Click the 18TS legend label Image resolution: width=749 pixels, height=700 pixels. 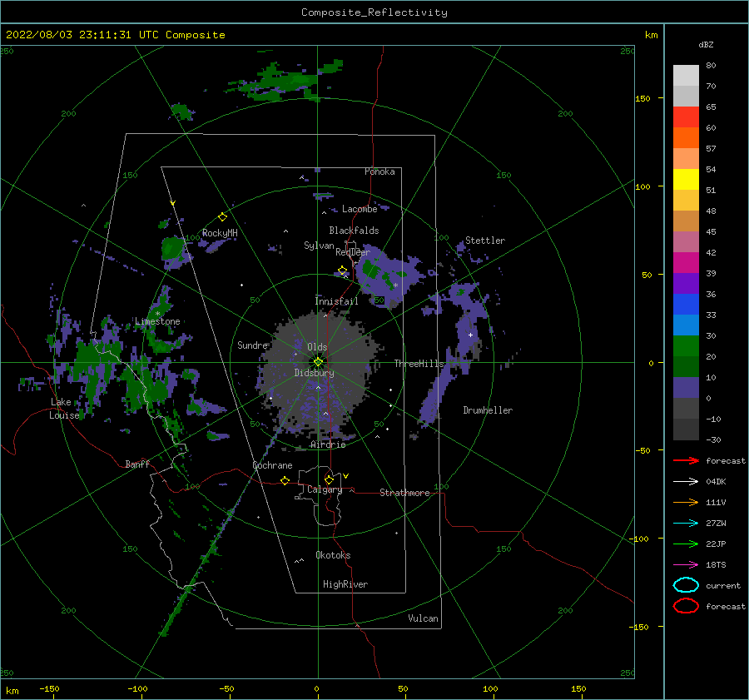(x=716, y=565)
